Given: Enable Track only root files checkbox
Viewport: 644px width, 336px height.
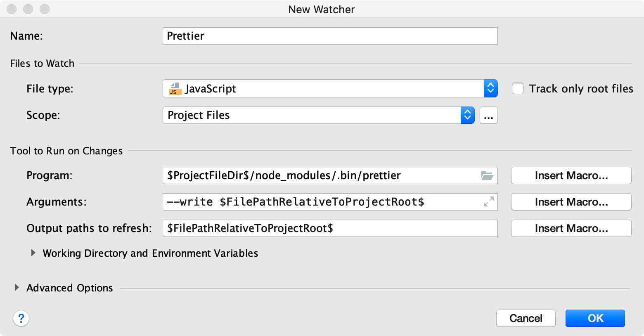Looking at the screenshot, I should (x=518, y=89).
